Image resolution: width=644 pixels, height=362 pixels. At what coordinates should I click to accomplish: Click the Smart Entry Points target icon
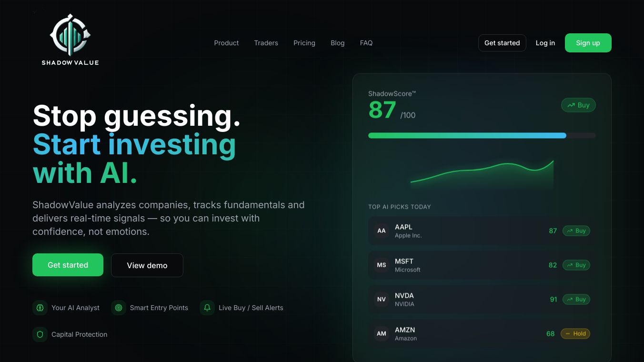click(119, 308)
